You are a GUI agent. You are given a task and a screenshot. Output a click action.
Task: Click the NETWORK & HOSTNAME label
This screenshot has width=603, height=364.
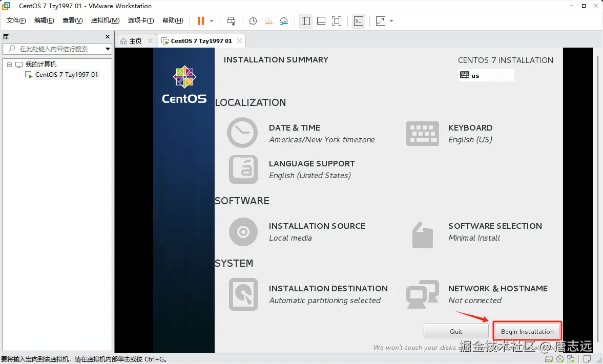(497, 288)
